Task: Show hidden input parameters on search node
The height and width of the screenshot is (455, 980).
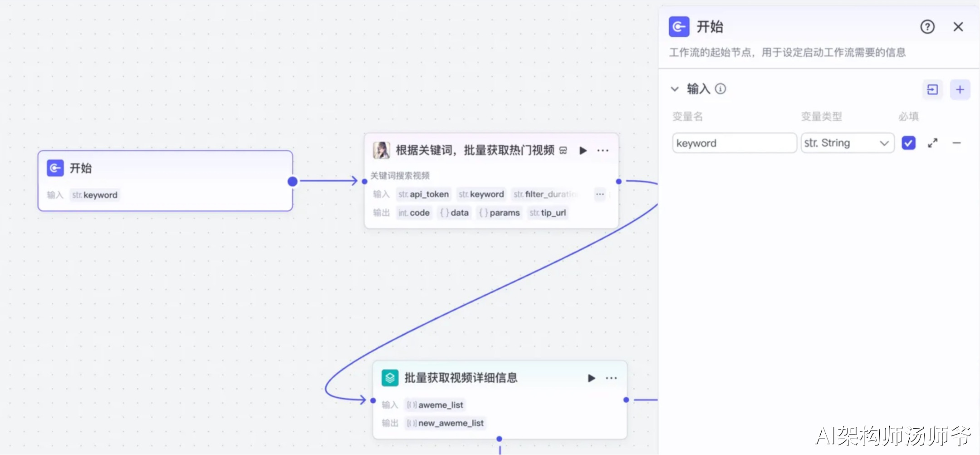Action: point(600,194)
